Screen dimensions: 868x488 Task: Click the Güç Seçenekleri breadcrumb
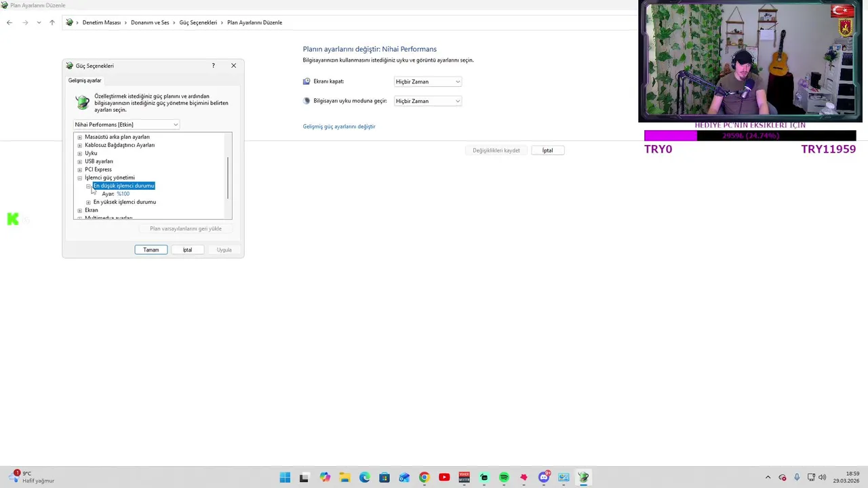[198, 22]
